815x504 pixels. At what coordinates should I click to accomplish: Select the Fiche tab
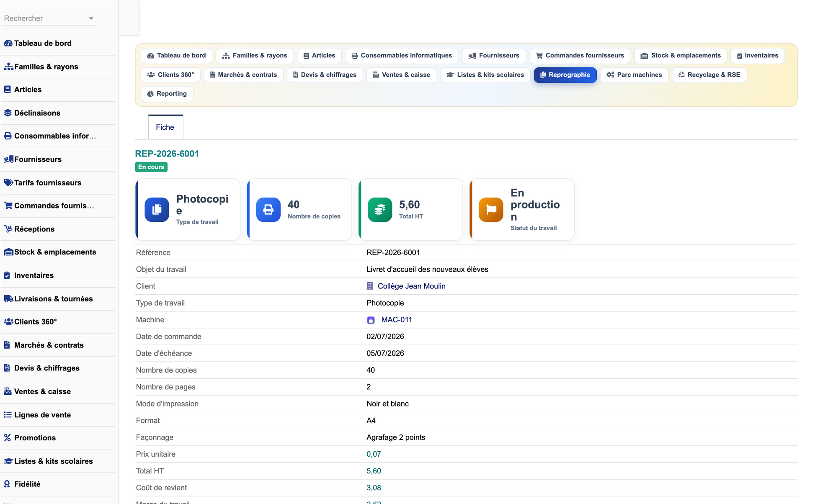[165, 127]
